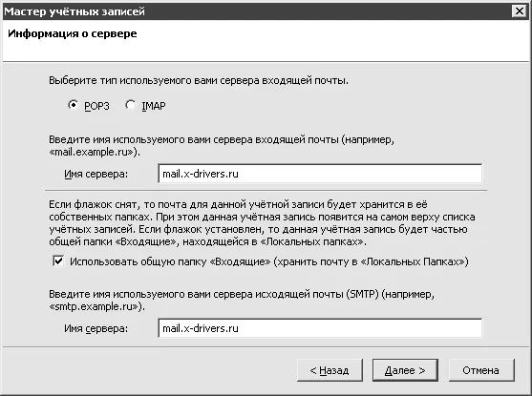Close the «Мастер учётных записей» window
The width and height of the screenshot is (532, 396).
point(520,11)
